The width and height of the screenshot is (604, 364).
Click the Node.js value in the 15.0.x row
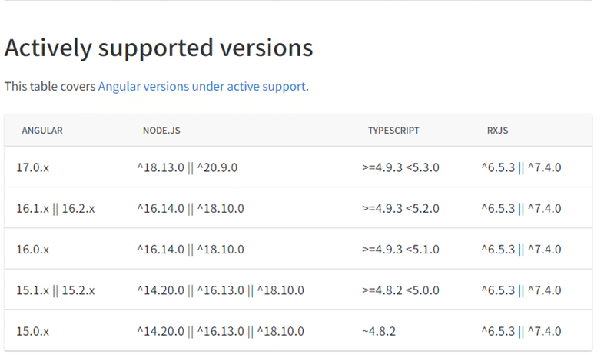pos(221,331)
